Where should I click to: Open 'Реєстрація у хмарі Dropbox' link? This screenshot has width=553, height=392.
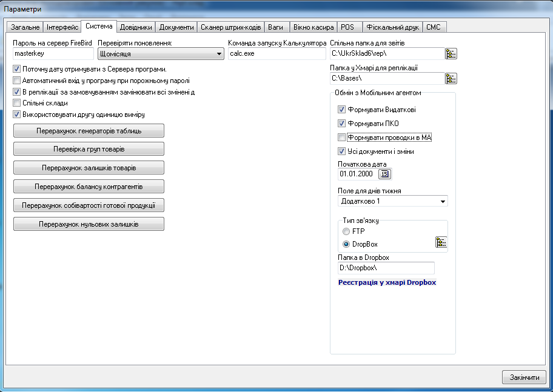click(x=387, y=282)
